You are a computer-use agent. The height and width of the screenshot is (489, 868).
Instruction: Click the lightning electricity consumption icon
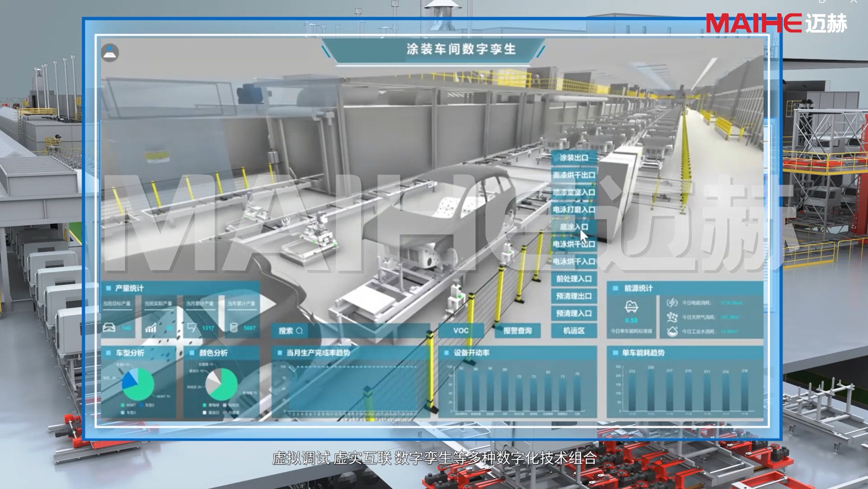[672, 302]
